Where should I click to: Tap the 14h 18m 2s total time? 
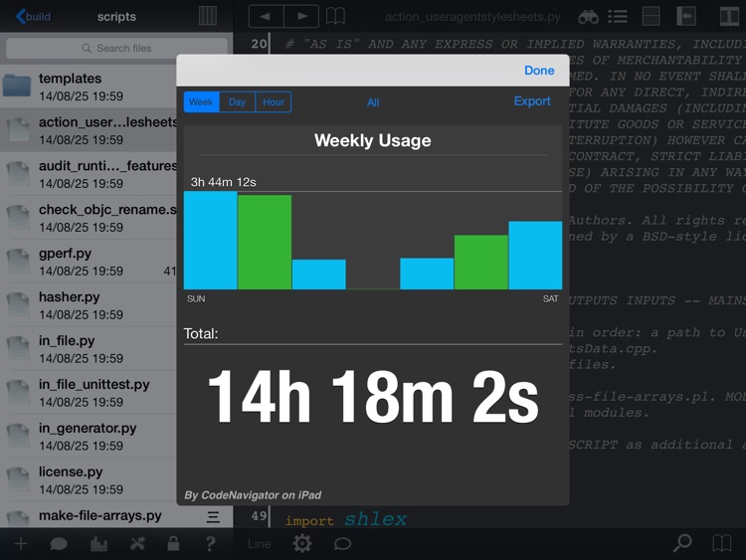pyautogui.click(x=373, y=397)
